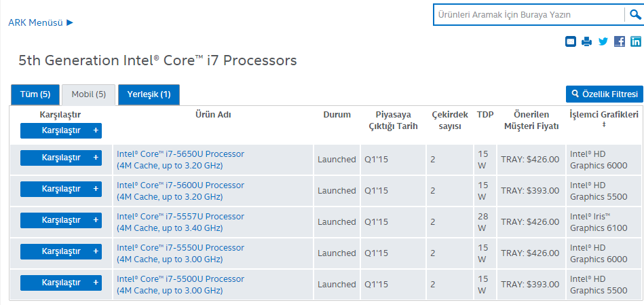The height and width of the screenshot is (305, 644).
Task: Open Intel Core i7-5550U Processor link
Action: [181, 253]
